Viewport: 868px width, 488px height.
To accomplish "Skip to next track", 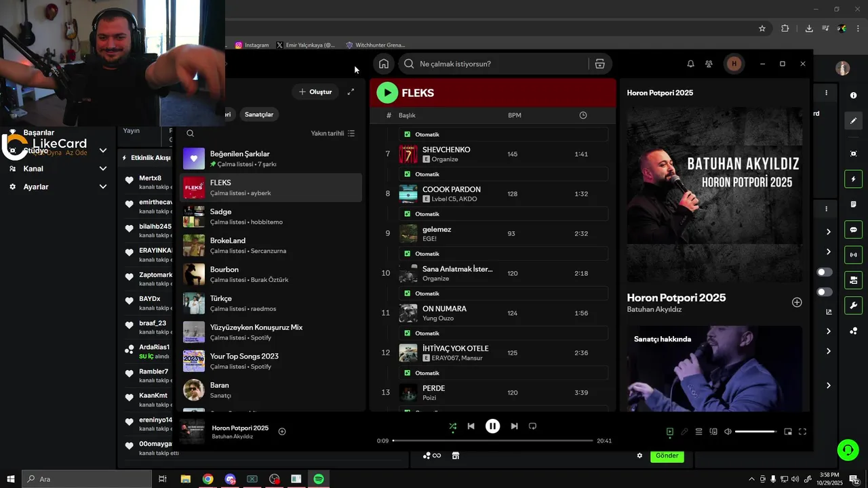I will pyautogui.click(x=514, y=426).
